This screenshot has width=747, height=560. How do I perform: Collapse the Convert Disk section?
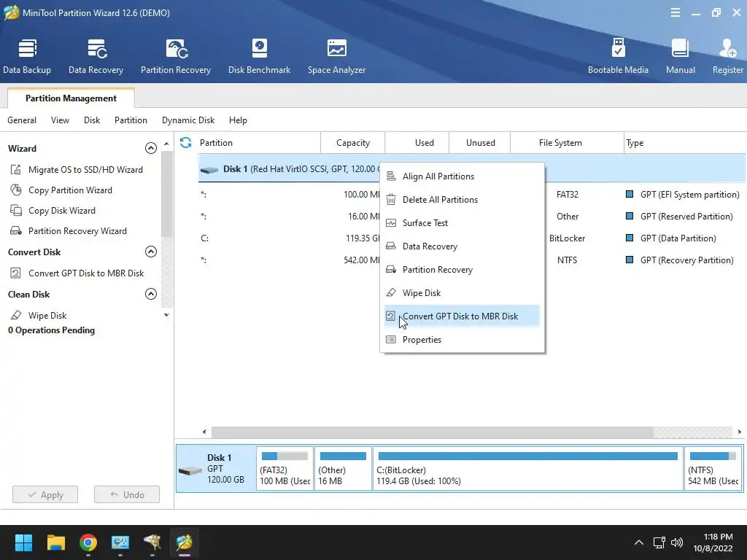click(150, 252)
